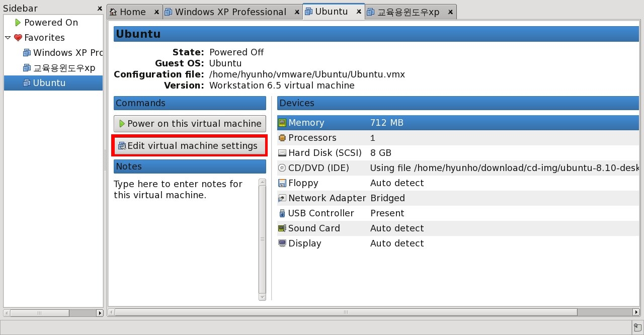Screen dimensions: 644x335
Task: Power on this virtual machine
Action: [x=190, y=124]
